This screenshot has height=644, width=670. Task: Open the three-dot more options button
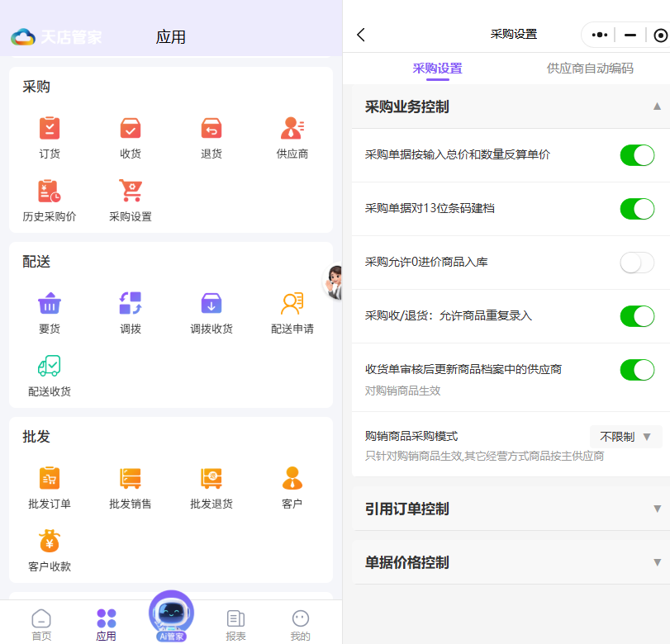[600, 35]
